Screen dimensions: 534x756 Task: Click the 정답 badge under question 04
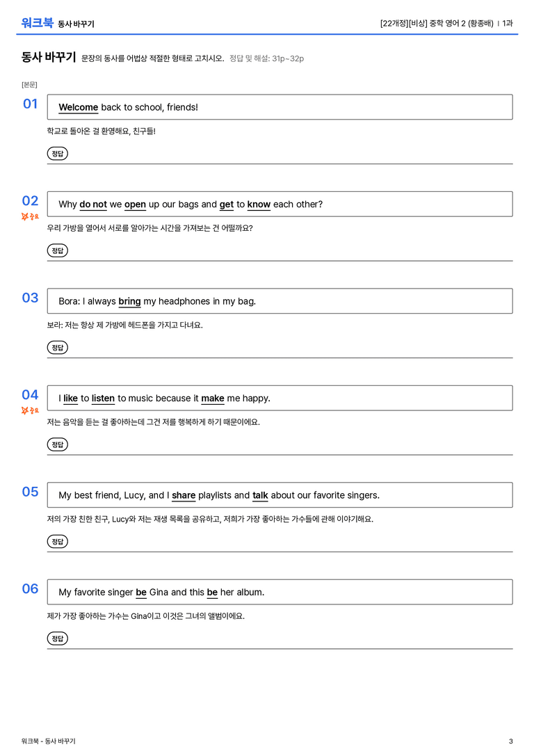click(x=57, y=444)
